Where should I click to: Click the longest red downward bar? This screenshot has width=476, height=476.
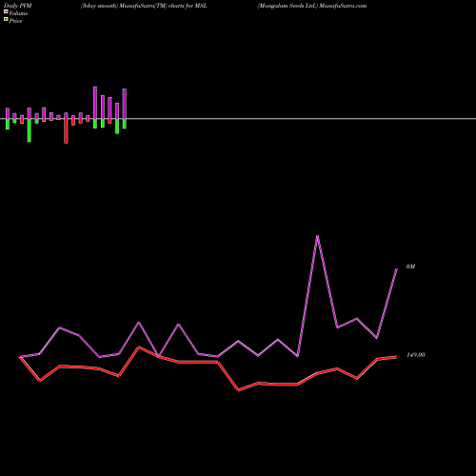(66, 131)
